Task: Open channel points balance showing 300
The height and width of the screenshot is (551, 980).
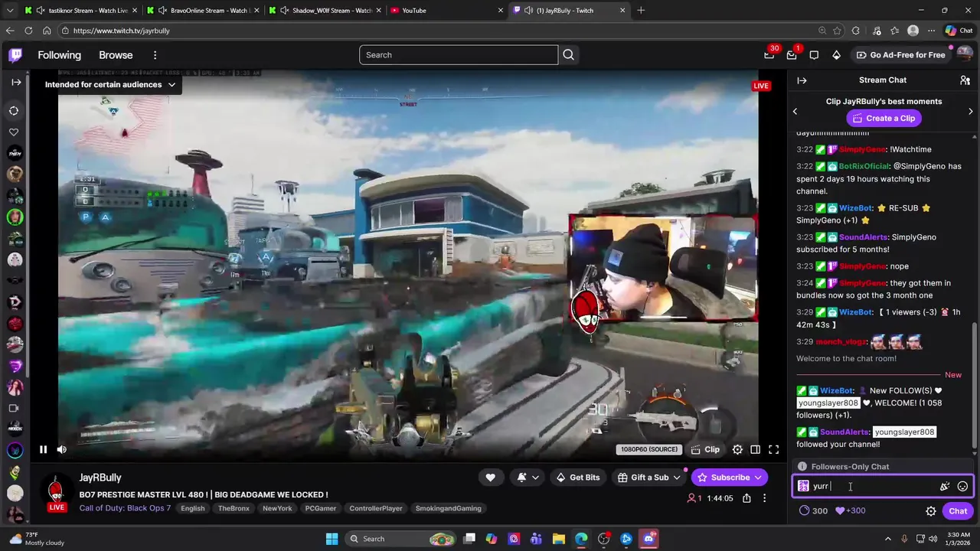Action: pyautogui.click(x=812, y=510)
